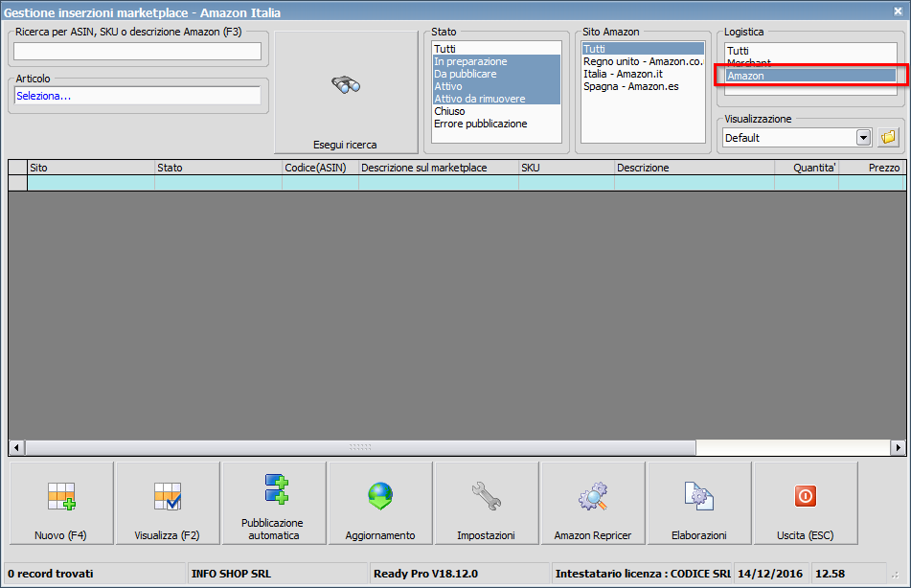Select Spagna - Amazon.es site
Screen dimensions: 911x588
(643, 86)
